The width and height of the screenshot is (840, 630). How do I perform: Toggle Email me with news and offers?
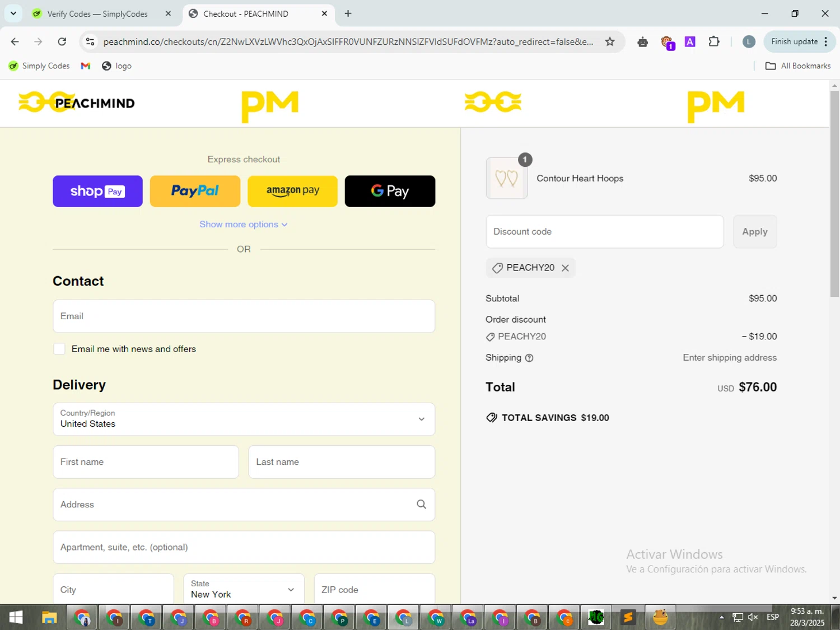tap(59, 349)
